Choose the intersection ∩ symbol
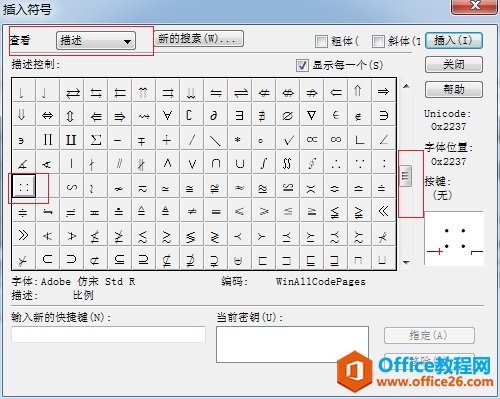The height and width of the screenshot is (399, 500). (216, 164)
